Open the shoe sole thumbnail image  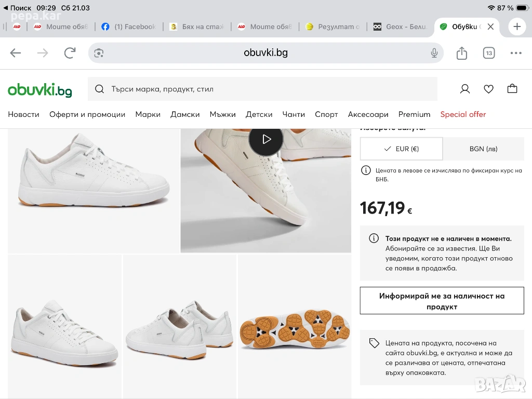click(x=294, y=326)
